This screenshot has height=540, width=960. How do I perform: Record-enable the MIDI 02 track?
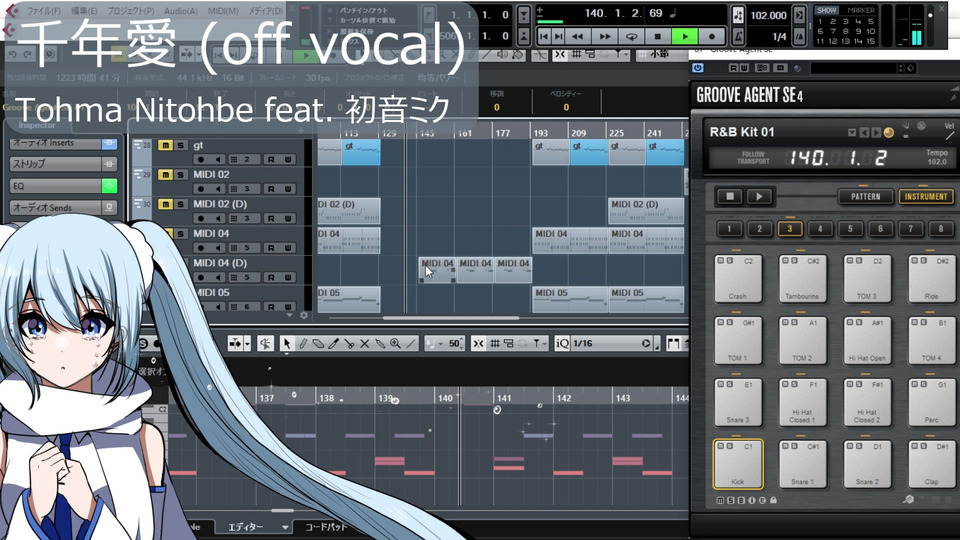click(x=201, y=189)
